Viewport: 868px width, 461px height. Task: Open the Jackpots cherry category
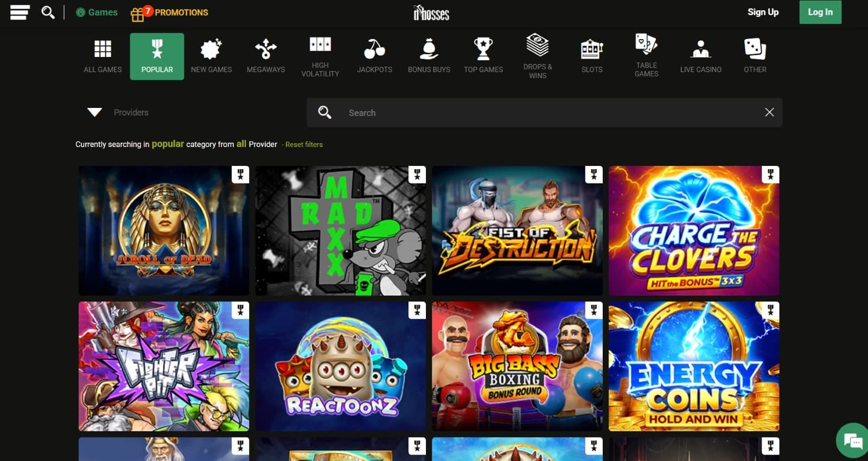click(x=374, y=56)
